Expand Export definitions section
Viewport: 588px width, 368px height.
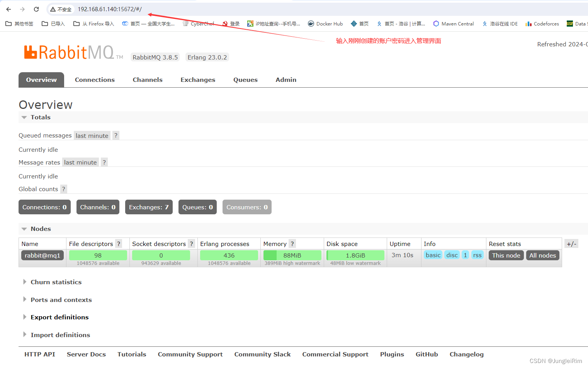56,317
